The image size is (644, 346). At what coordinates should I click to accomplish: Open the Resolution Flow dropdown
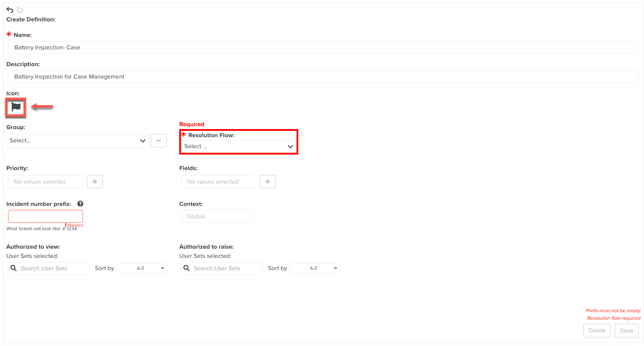[x=238, y=146]
